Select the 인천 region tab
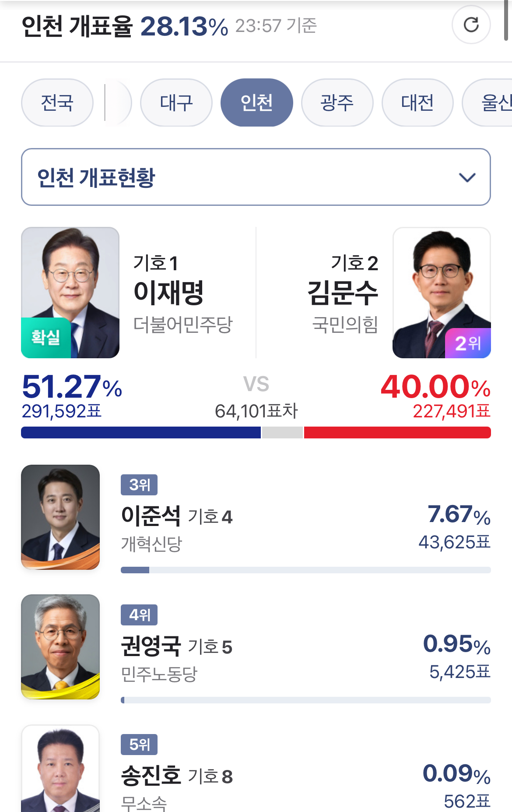The image size is (512, 812). point(257,103)
